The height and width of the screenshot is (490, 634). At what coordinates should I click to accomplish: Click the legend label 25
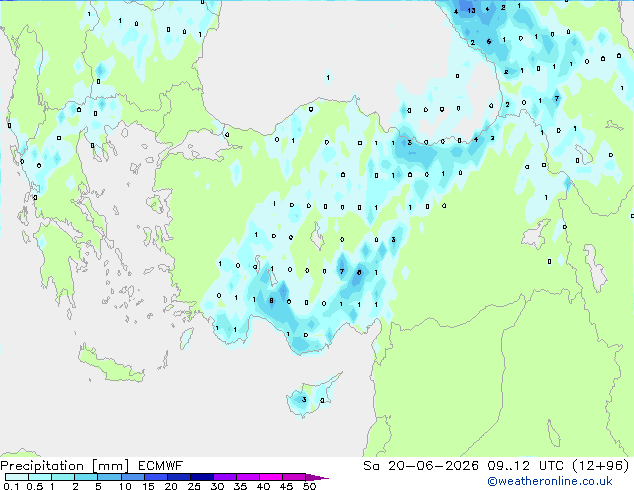(194, 486)
